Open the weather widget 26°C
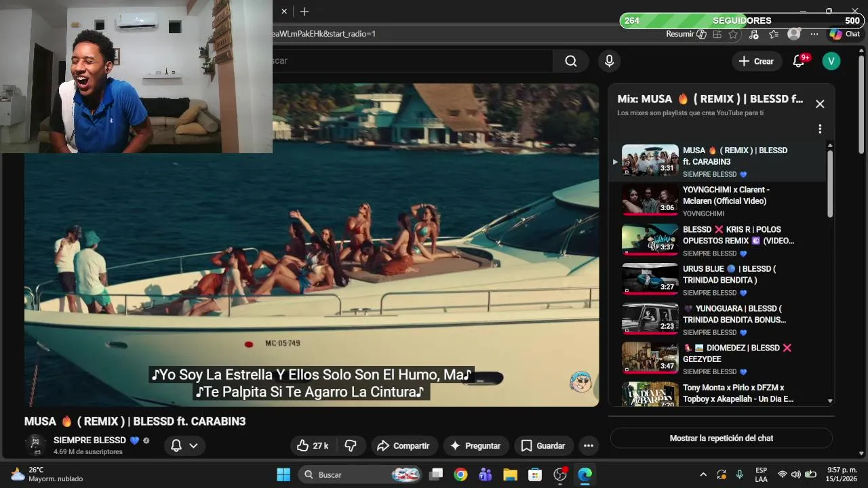The width and height of the screenshot is (868, 488). coord(47,474)
